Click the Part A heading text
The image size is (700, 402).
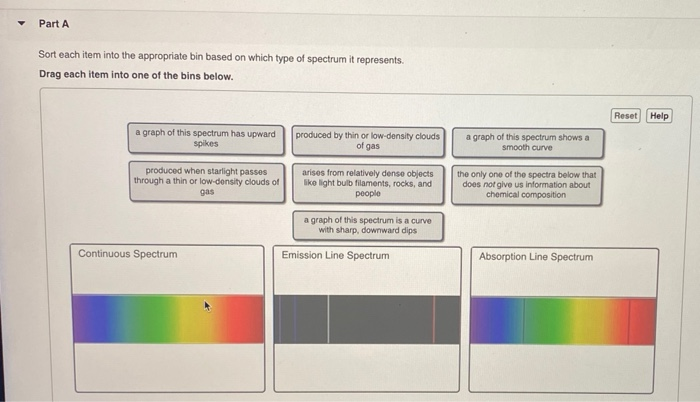click(x=54, y=24)
